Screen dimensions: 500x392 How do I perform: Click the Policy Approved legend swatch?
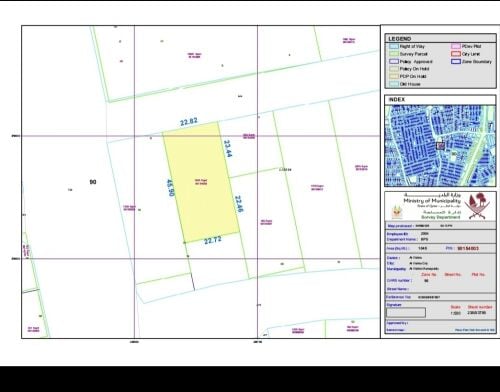coord(394,61)
